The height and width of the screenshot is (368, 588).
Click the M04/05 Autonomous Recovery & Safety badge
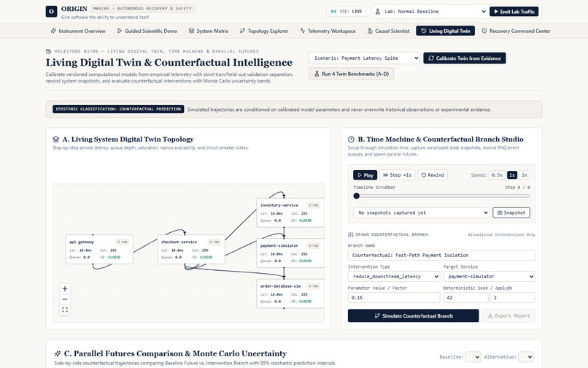(x=142, y=8)
